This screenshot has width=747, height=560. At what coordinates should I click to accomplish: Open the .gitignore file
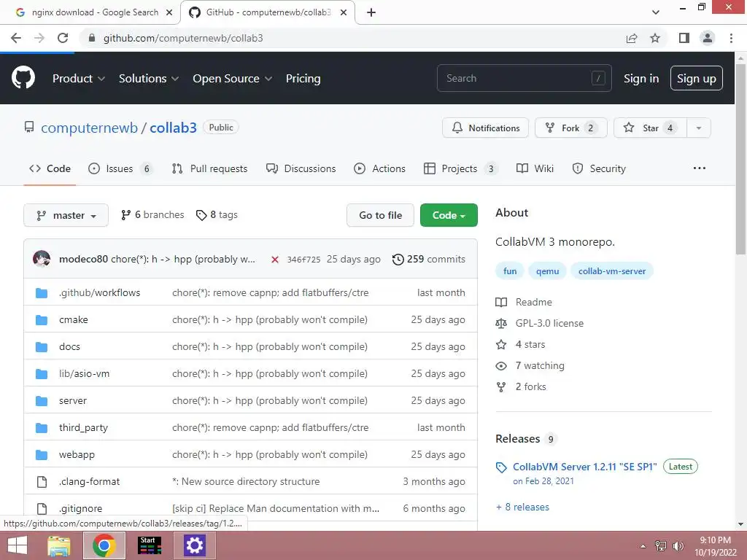80,508
